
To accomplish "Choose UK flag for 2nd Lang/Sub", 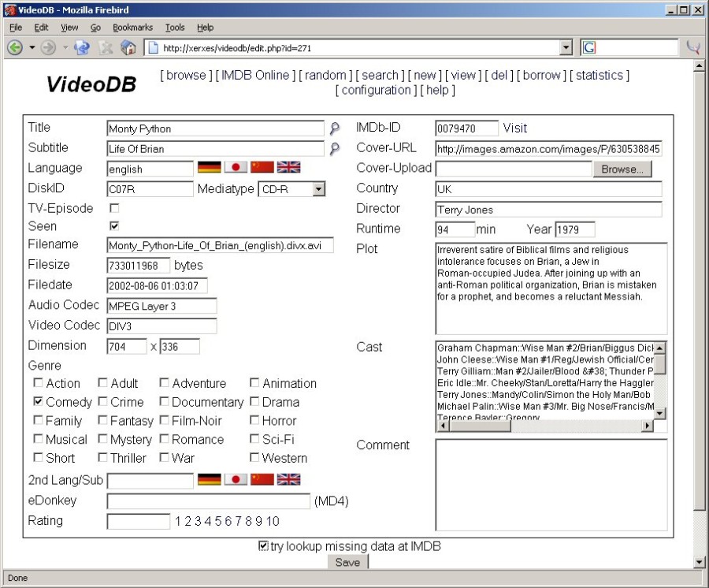I will [x=288, y=479].
